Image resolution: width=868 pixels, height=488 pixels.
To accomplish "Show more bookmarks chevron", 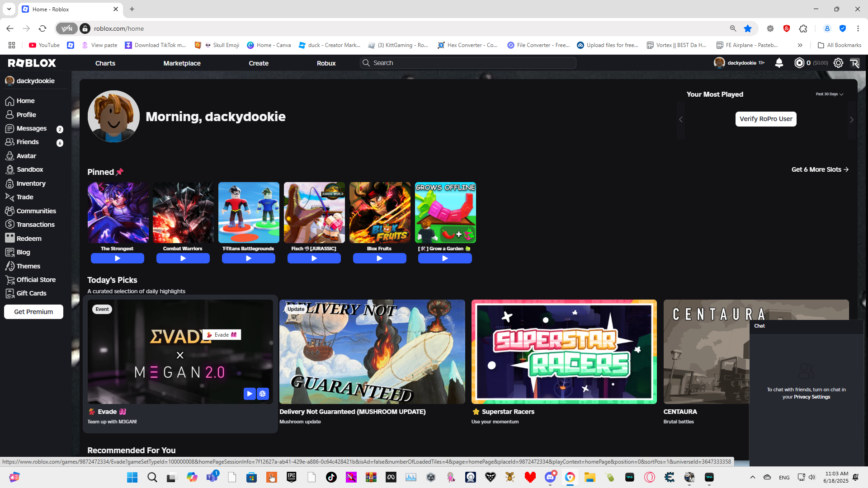I will pos(800,45).
